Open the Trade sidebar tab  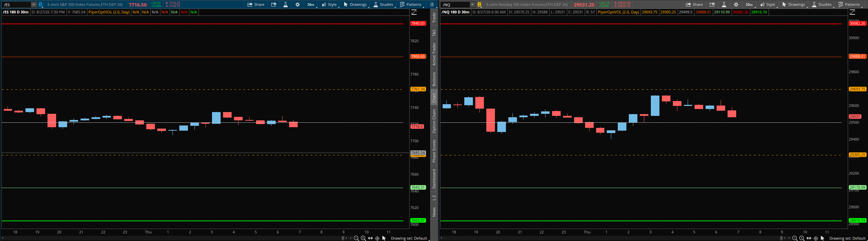tap(434, 18)
